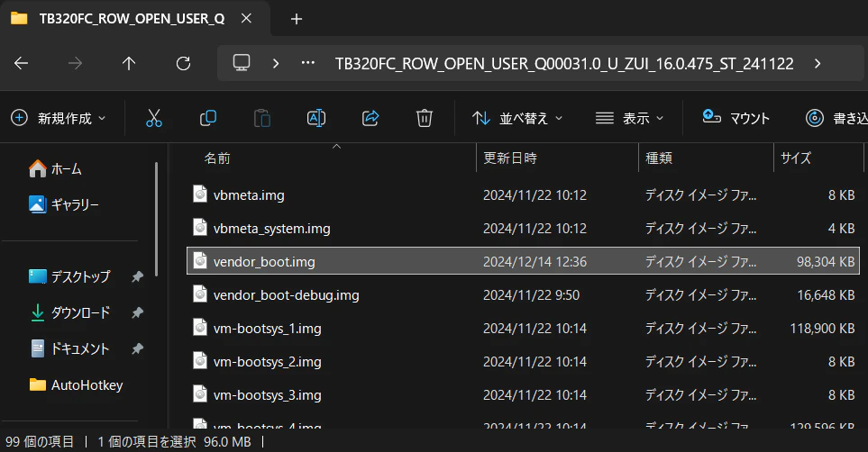
Task: Click the 98,304 KB size cell
Action: (x=826, y=261)
